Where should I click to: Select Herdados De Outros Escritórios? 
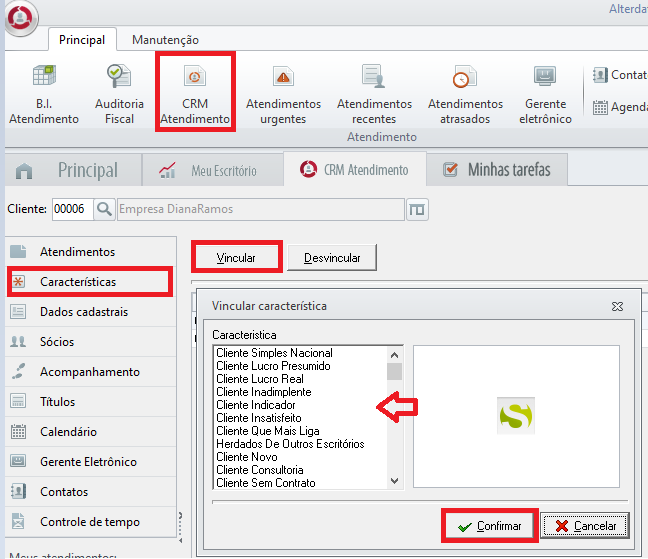click(x=290, y=444)
